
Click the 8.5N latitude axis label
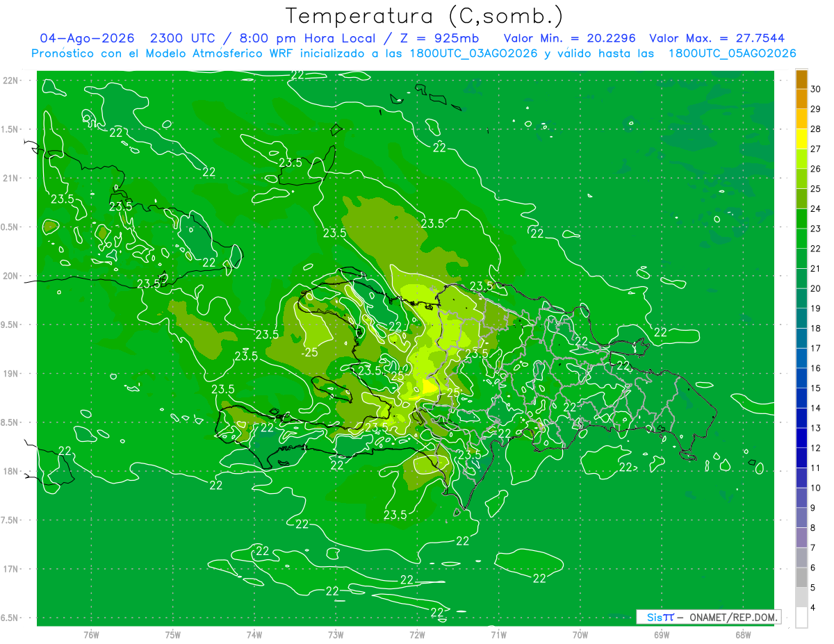pos(10,422)
